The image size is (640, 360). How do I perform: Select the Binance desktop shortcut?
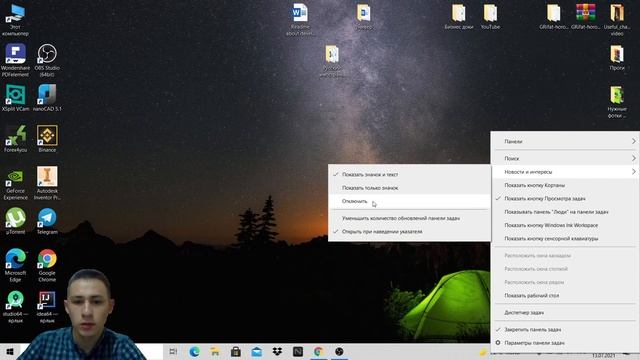(47, 139)
